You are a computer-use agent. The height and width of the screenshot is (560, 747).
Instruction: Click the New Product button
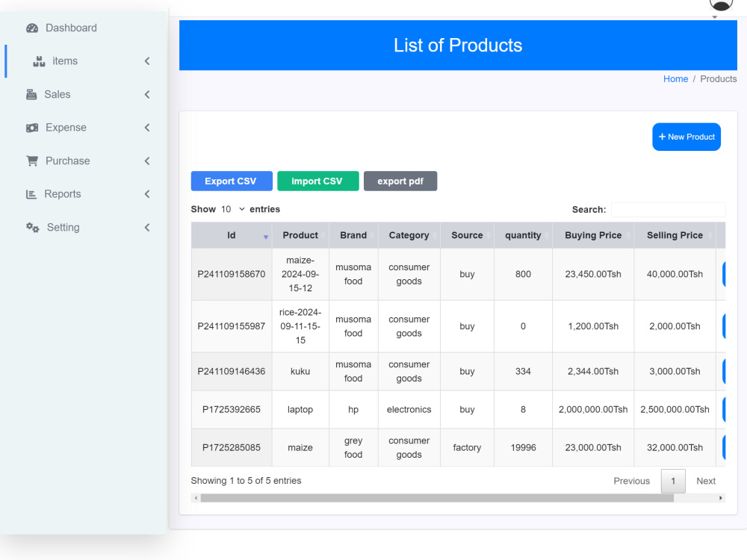coord(686,137)
